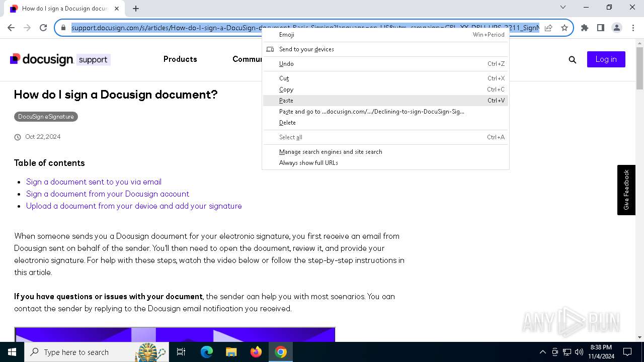This screenshot has width=644, height=362.
Task: Open a new tab with plus icon
Action: point(136,8)
